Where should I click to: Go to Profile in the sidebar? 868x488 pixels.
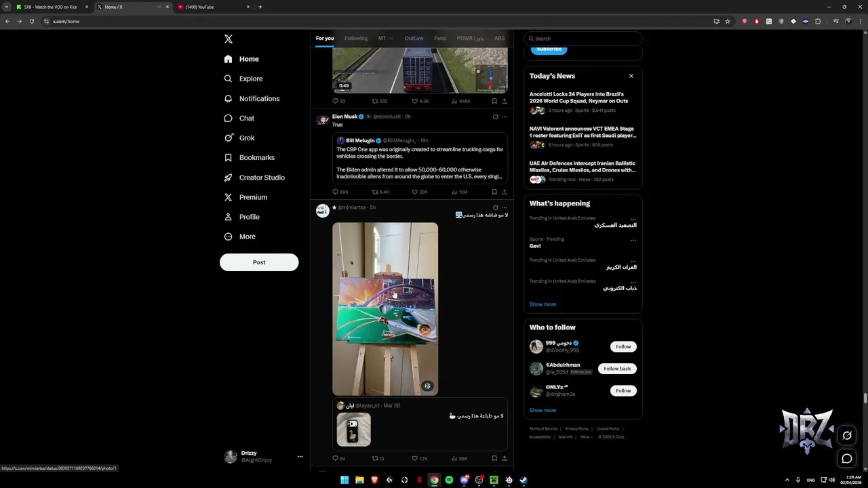(241, 217)
